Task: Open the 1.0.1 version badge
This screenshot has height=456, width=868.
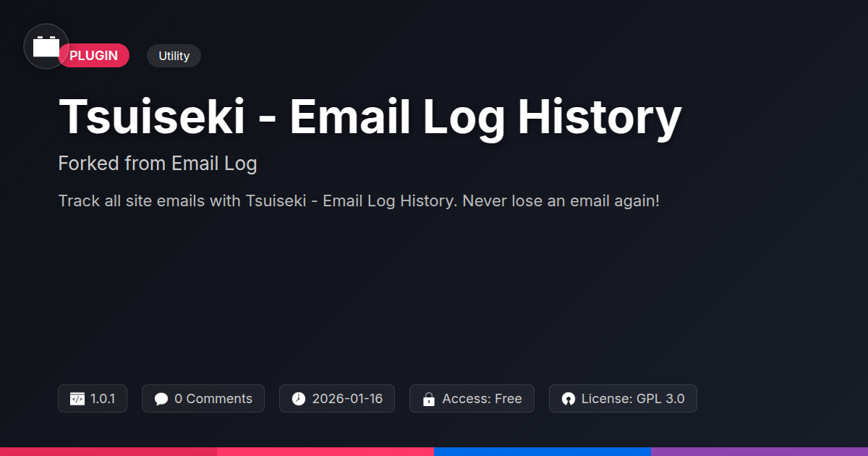Action: pyautogui.click(x=93, y=399)
